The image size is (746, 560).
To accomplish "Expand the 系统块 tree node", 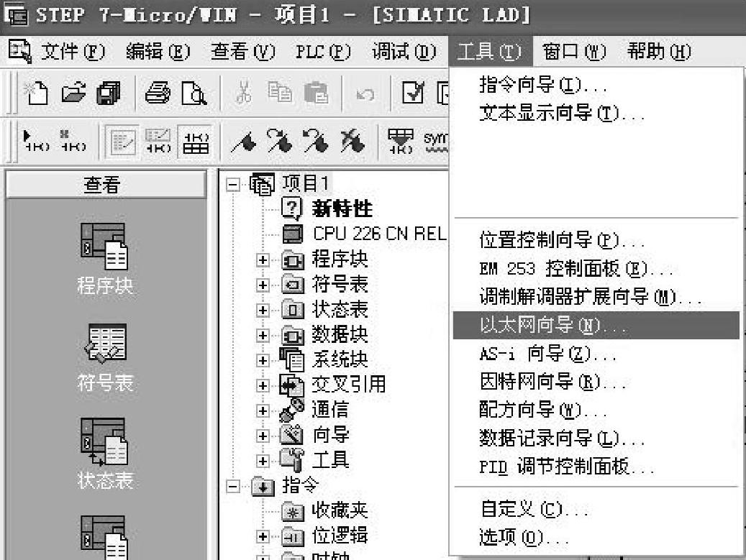I will point(263,360).
